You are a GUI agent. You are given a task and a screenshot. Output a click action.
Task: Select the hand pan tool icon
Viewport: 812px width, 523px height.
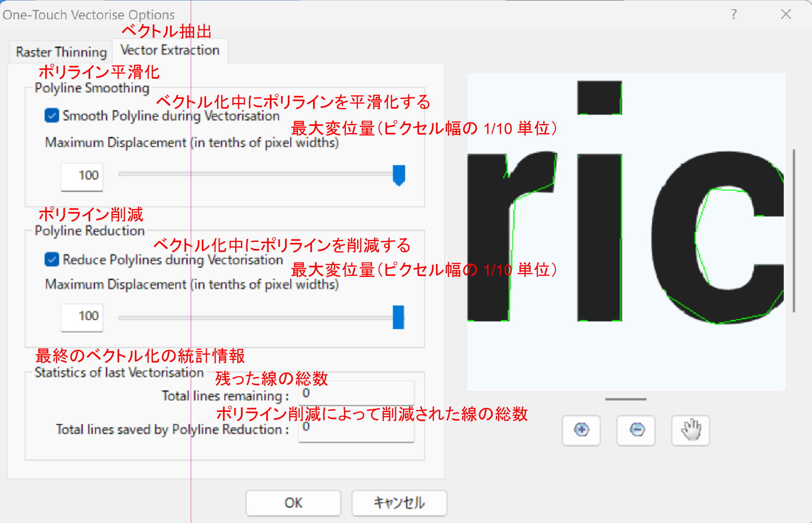(x=690, y=430)
